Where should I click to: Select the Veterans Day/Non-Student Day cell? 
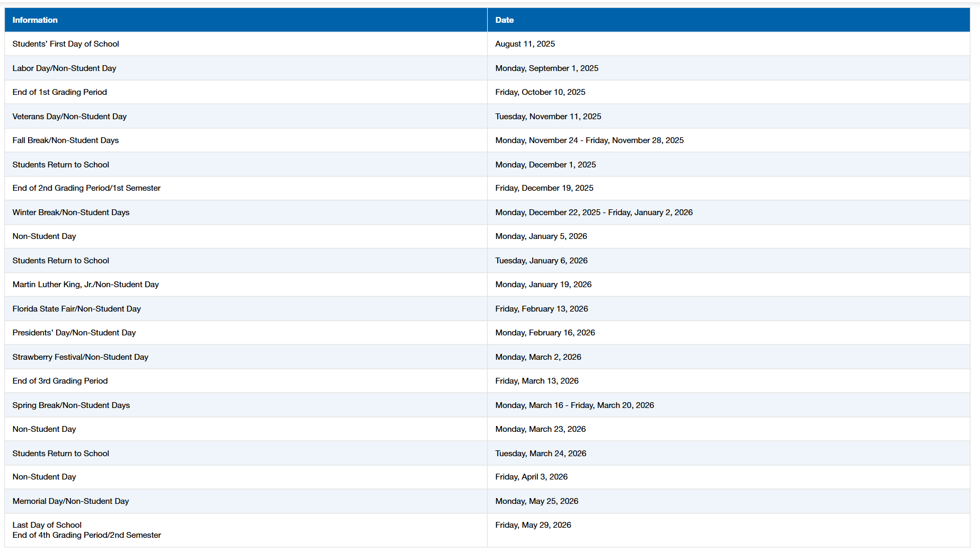[69, 116]
